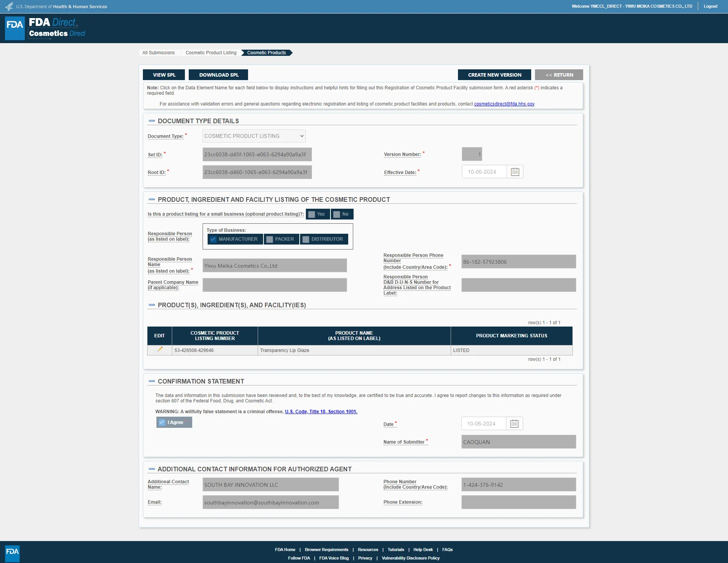The image size is (728, 563).
Task: Toggle the Packer business type checkbox
Action: (x=270, y=239)
